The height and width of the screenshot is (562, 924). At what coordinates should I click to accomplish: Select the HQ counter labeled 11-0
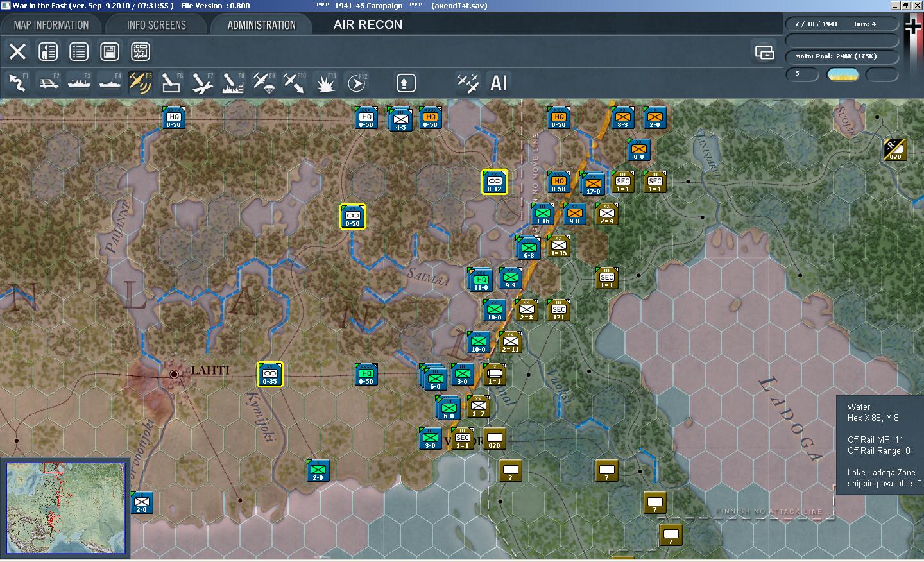pos(480,279)
